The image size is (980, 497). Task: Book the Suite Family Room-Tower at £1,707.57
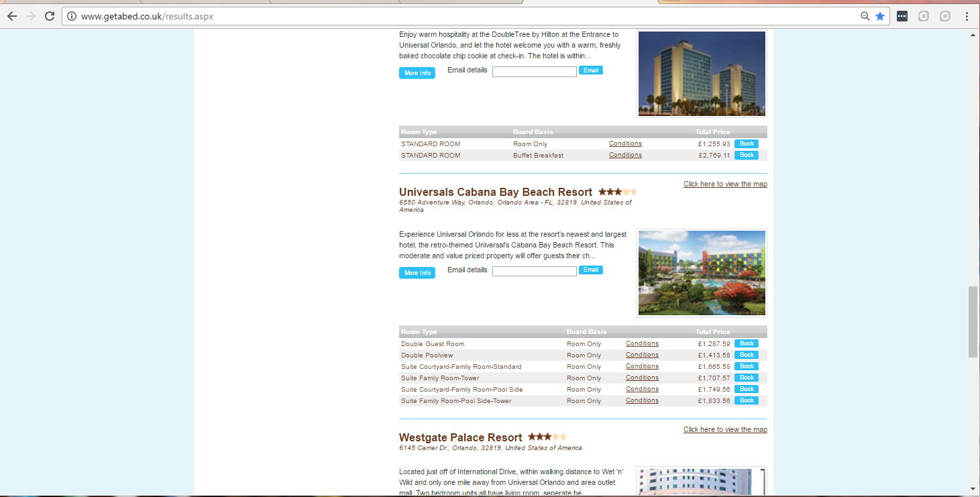(747, 378)
